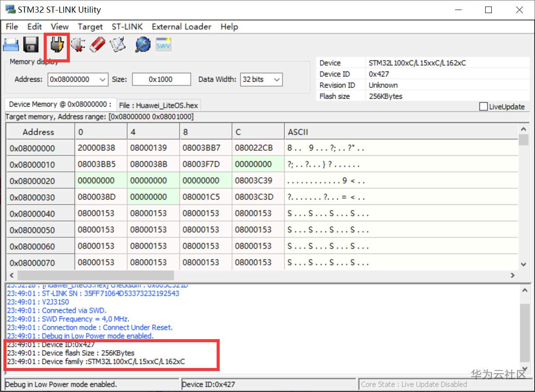Click memory table vertical scrollbar down arrow

[523, 265]
